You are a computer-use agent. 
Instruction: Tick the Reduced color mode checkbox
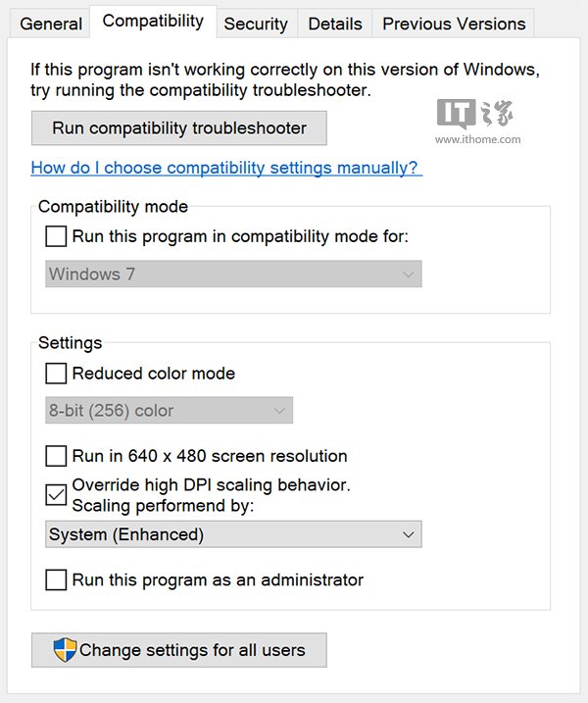[x=56, y=374]
